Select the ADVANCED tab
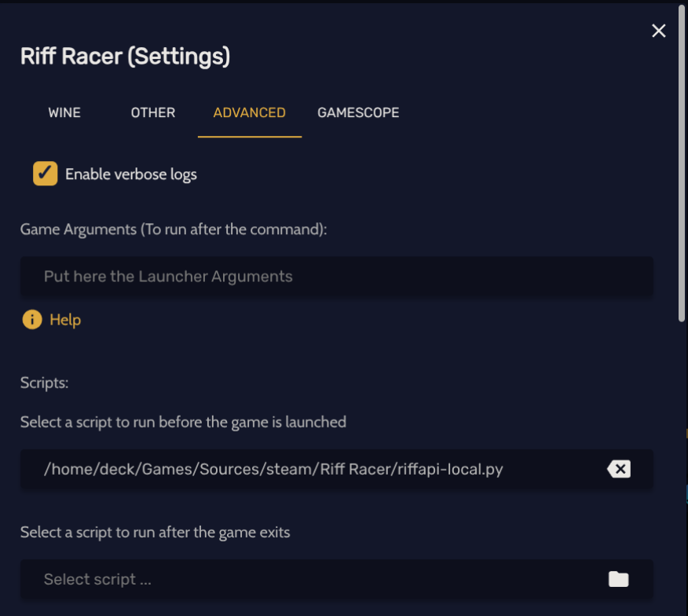Image resolution: width=688 pixels, height=616 pixels. pyautogui.click(x=249, y=113)
